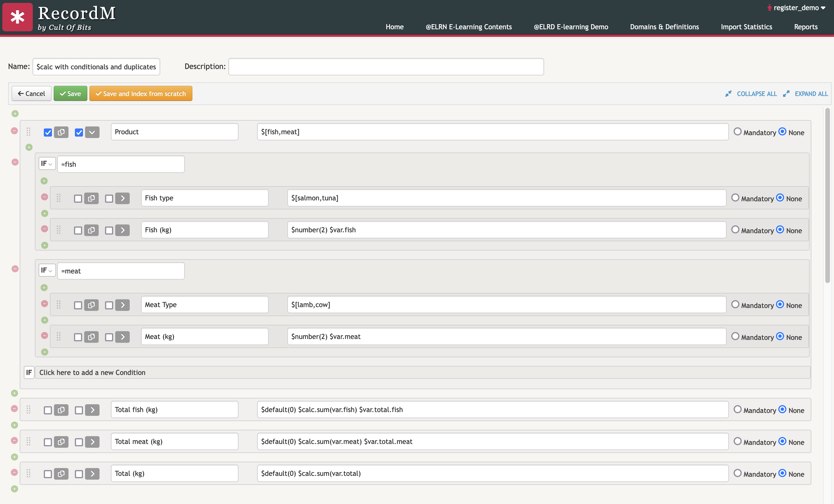Click drag handle of Fish type row
Screen dimensions: 834x504
59,198
